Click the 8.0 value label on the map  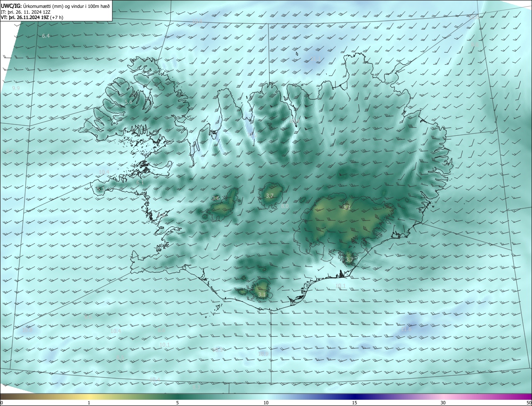pos(285,206)
